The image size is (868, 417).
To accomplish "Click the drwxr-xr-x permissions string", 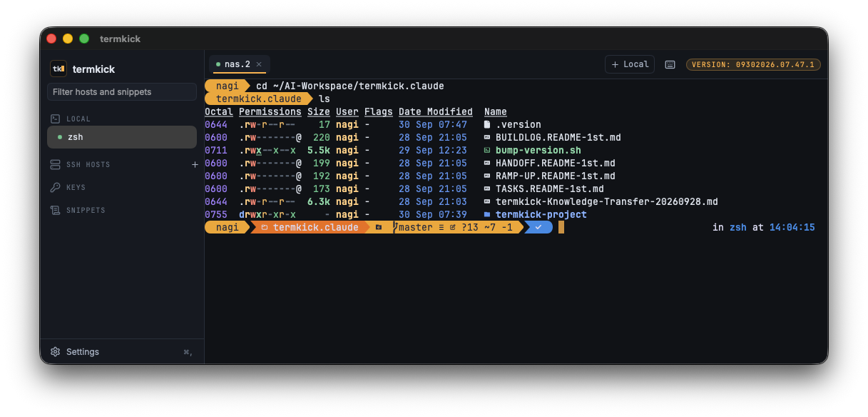I will click(267, 214).
